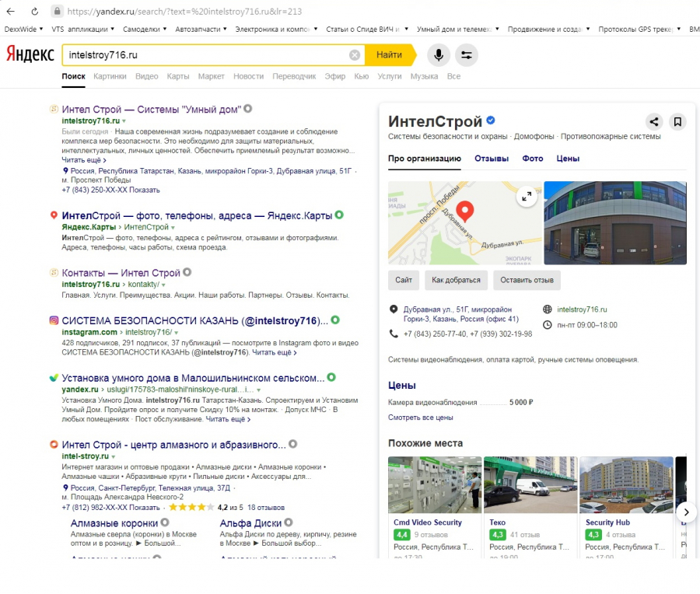Image resolution: width=700 pixels, height=594 pixels.
Task: Click the gray circle badge beside Контакты result
Action: click(x=187, y=272)
